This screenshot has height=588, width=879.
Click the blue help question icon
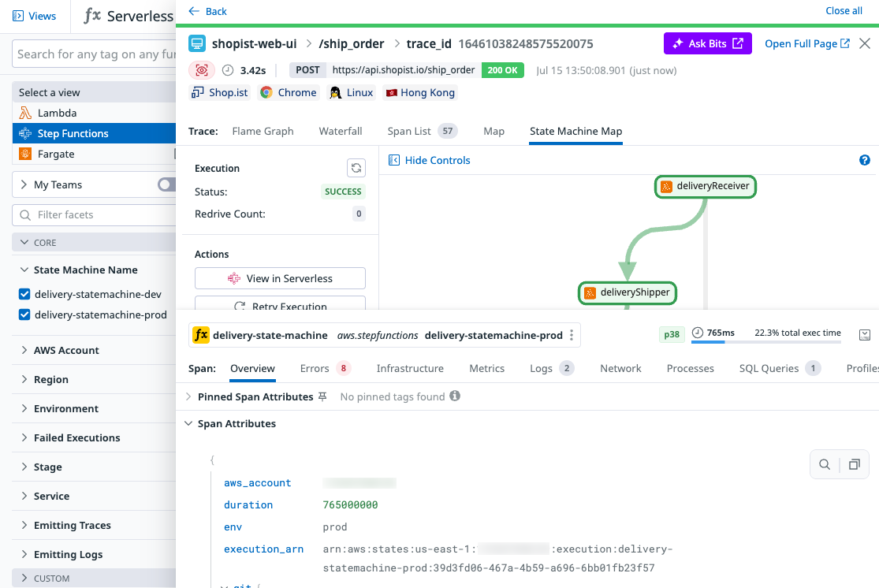pos(865,160)
